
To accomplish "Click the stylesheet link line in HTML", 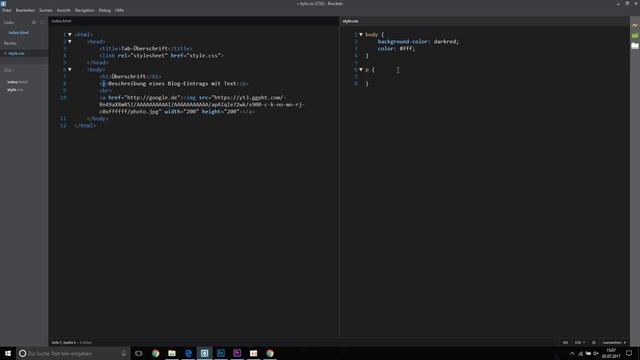I will 161,56.
